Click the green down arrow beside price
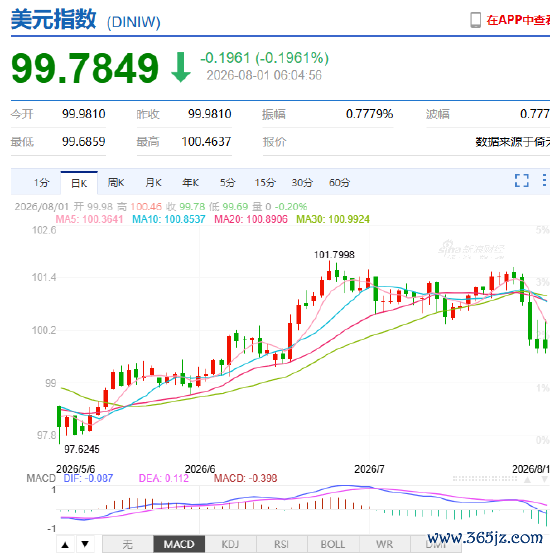The image size is (550, 553). point(181,67)
